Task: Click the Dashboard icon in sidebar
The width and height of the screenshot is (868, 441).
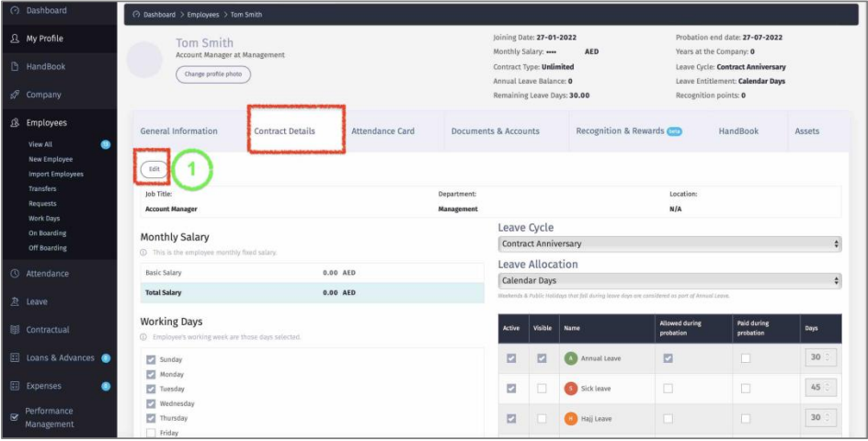Action: coord(14,11)
